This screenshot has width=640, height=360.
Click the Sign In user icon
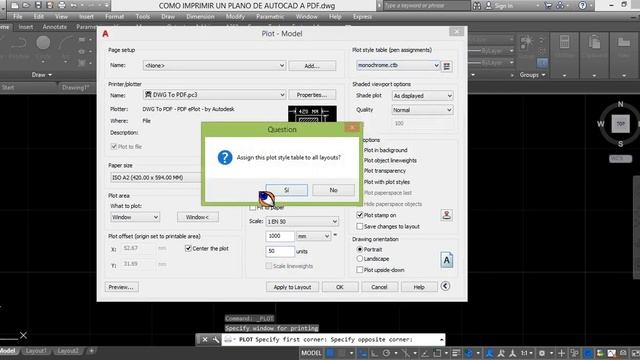coord(489,5)
